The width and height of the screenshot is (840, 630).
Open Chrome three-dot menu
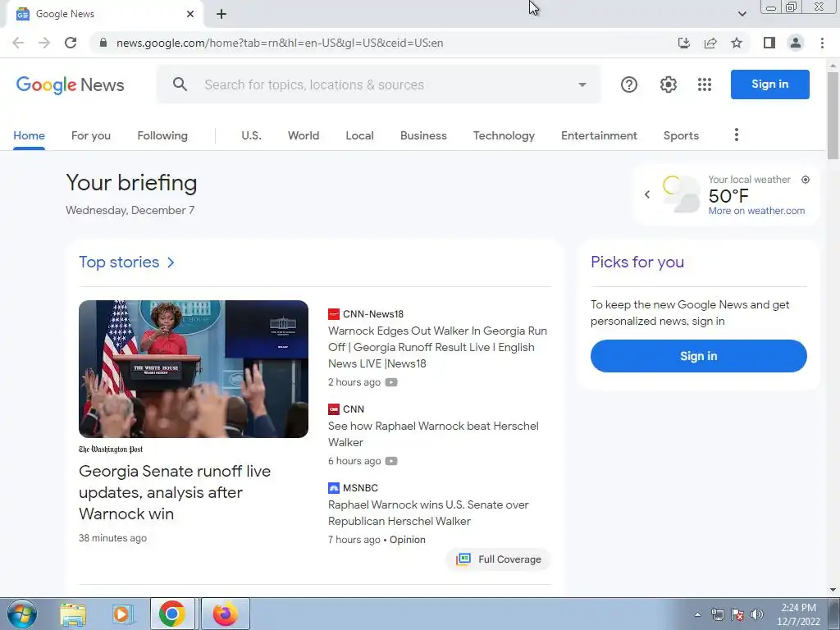(822, 43)
